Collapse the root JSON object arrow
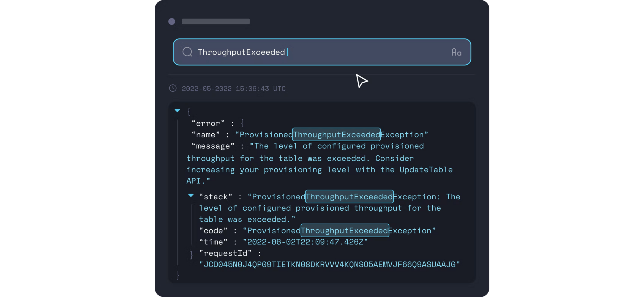 point(178,111)
